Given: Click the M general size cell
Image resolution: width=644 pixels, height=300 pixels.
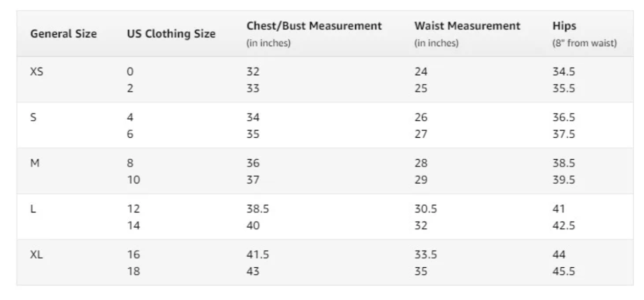Looking at the screenshot, I should (x=35, y=163).
